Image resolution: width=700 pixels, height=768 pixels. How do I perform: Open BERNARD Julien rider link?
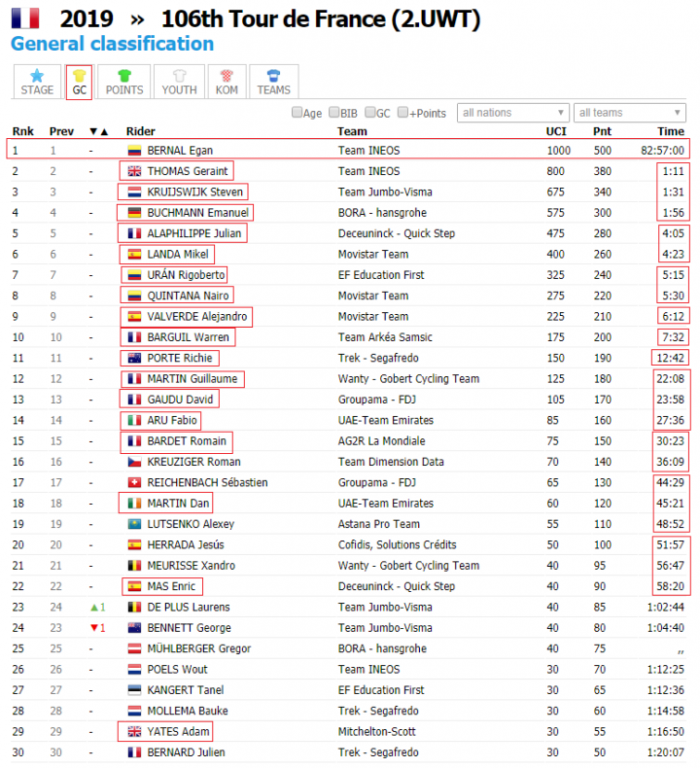click(186, 752)
